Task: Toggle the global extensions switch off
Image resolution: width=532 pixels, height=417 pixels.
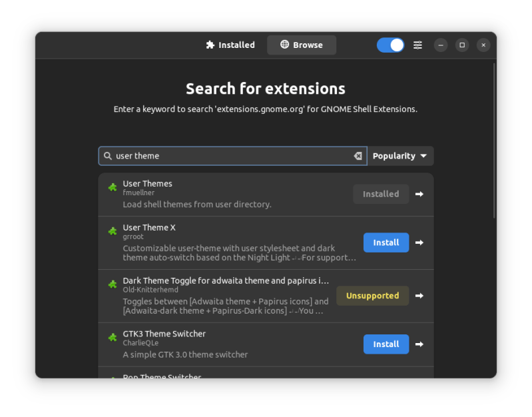Action: coord(391,45)
